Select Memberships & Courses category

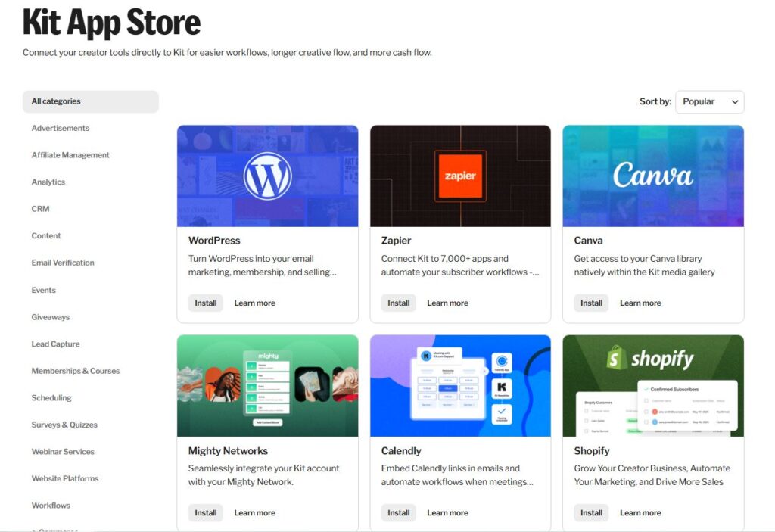[x=76, y=371]
